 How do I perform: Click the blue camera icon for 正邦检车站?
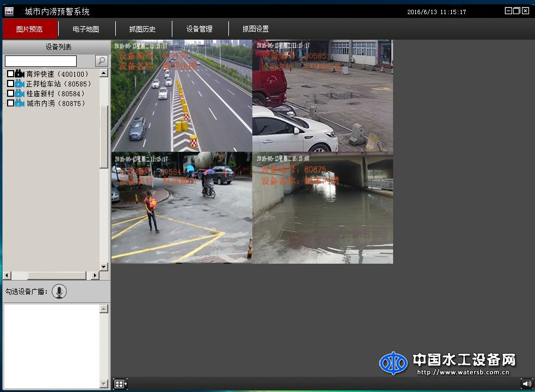click(20, 84)
